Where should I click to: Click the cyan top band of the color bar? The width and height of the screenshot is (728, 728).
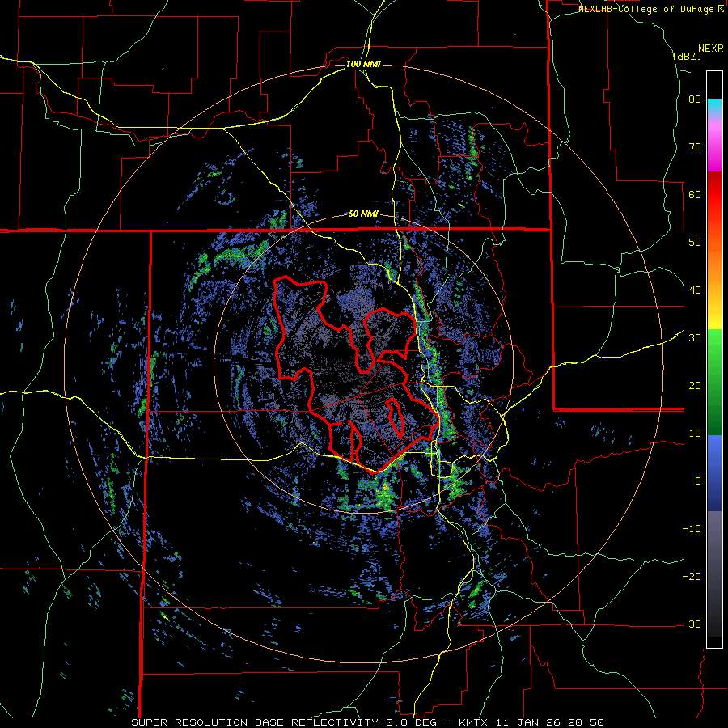(714, 106)
